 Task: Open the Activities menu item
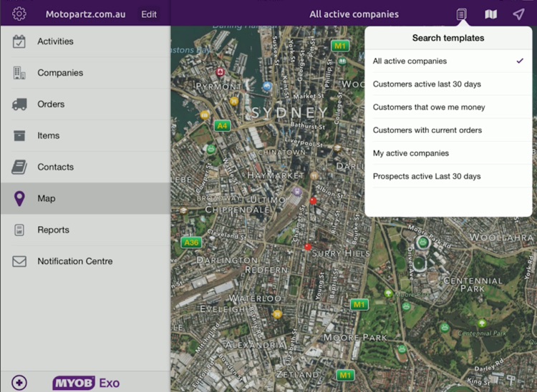86,41
